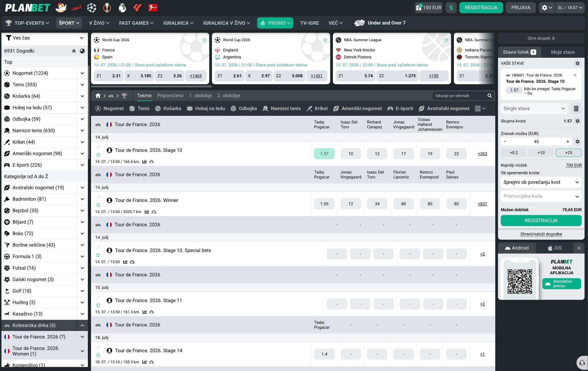Open the Single stava bet type dropdown
This screenshot has width=588, height=371.
click(534, 108)
